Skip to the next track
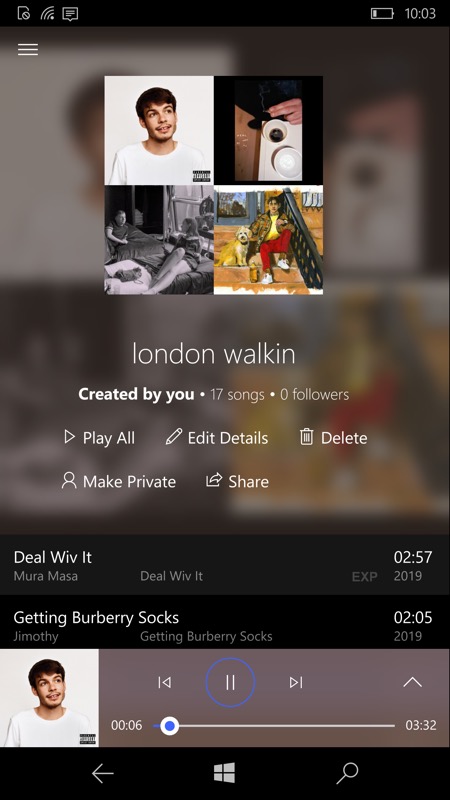Image resolution: width=450 pixels, height=800 pixels. [x=296, y=682]
